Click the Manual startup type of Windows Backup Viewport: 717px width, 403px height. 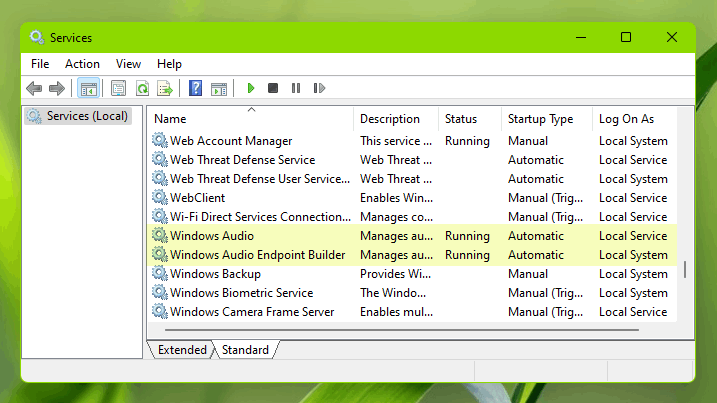point(528,274)
